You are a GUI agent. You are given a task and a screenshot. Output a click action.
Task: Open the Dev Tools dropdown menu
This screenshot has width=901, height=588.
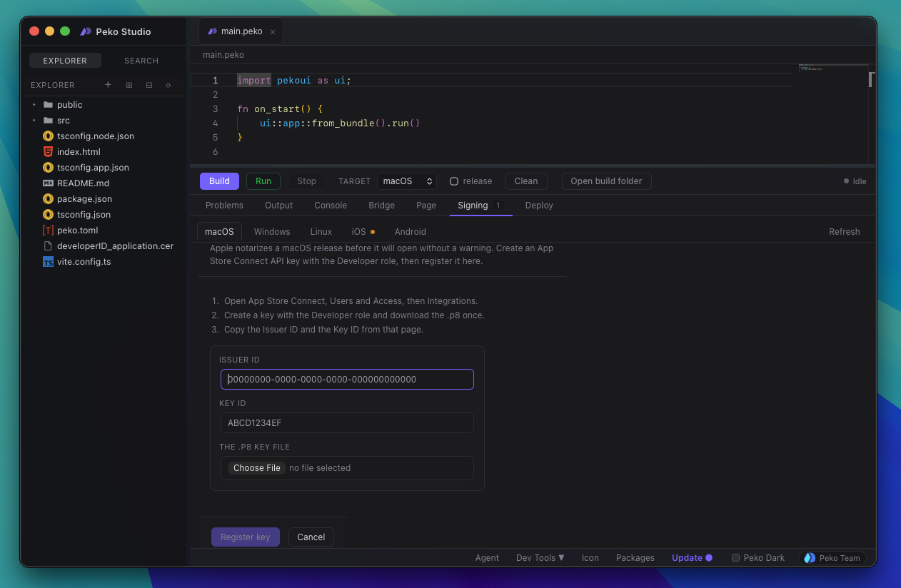coord(540,558)
